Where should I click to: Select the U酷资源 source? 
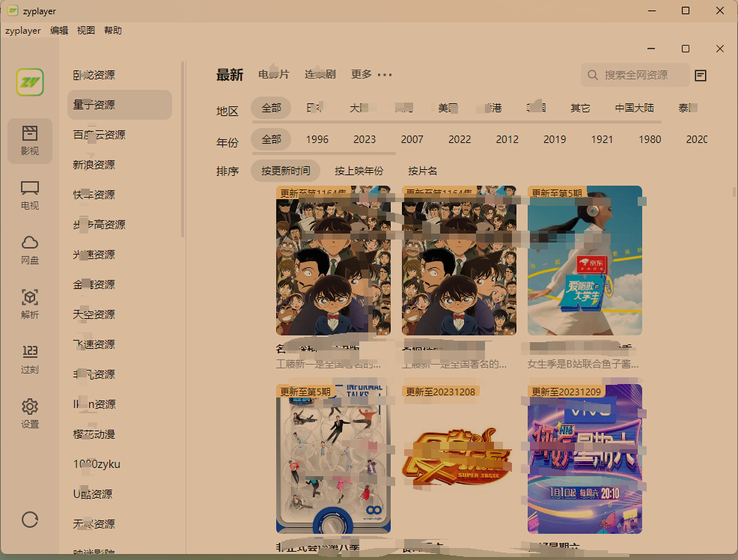point(120,493)
